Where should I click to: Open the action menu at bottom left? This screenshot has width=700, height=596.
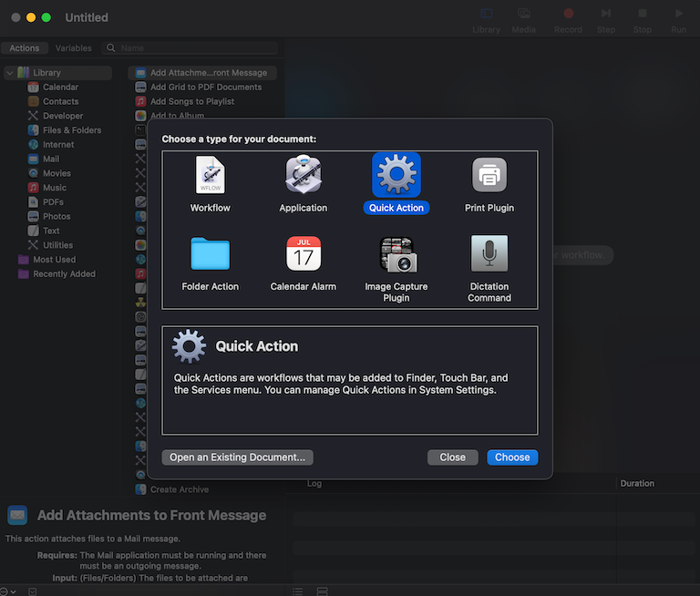point(8,591)
